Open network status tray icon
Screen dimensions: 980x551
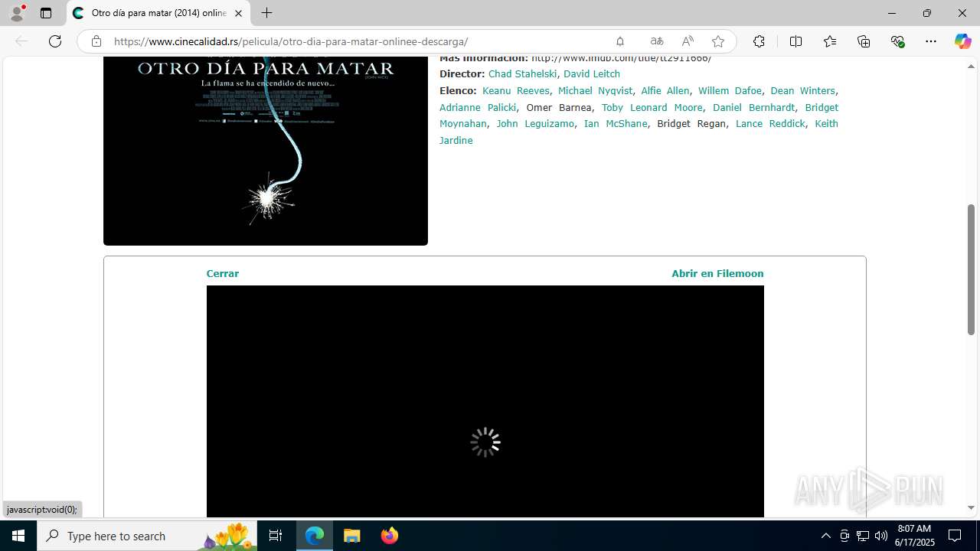click(x=863, y=536)
